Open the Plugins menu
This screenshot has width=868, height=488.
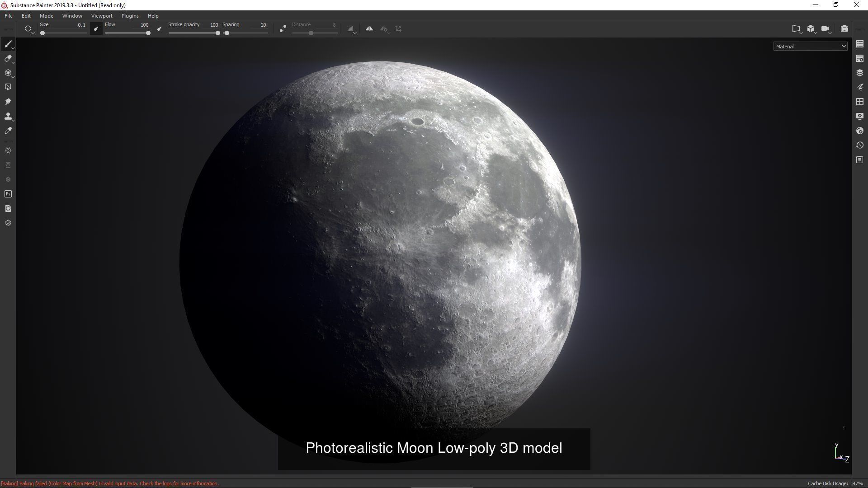coord(130,16)
